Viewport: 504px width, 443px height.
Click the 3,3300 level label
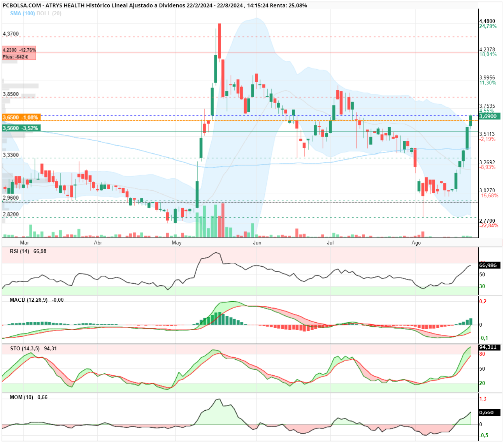pos(11,155)
